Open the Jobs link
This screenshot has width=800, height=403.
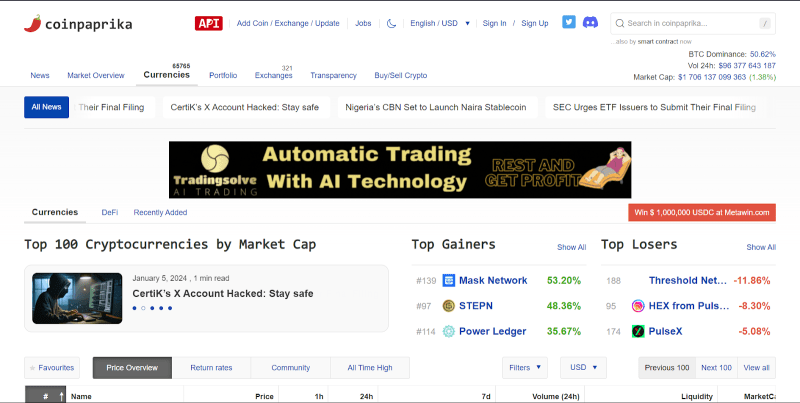[x=363, y=23]
